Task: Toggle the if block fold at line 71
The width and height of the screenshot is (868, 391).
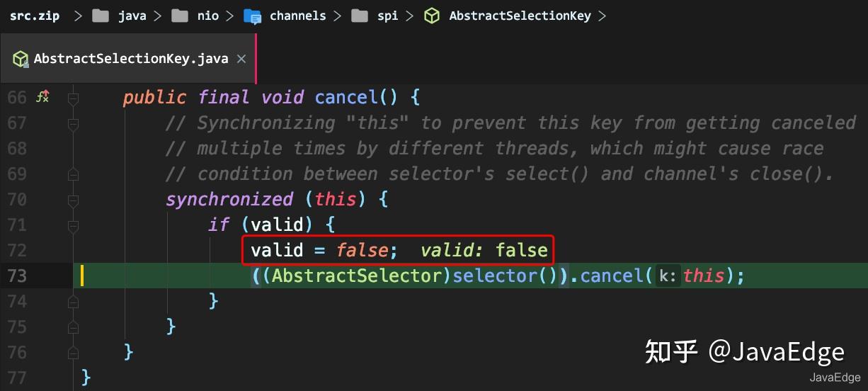Action: [73, 225]
